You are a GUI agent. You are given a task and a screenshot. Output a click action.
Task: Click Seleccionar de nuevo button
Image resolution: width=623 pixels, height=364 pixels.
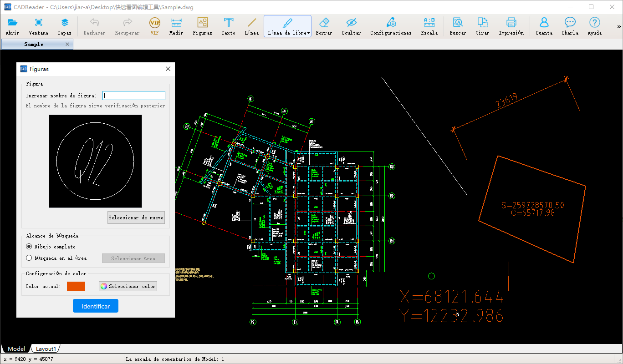click(136, 217)
